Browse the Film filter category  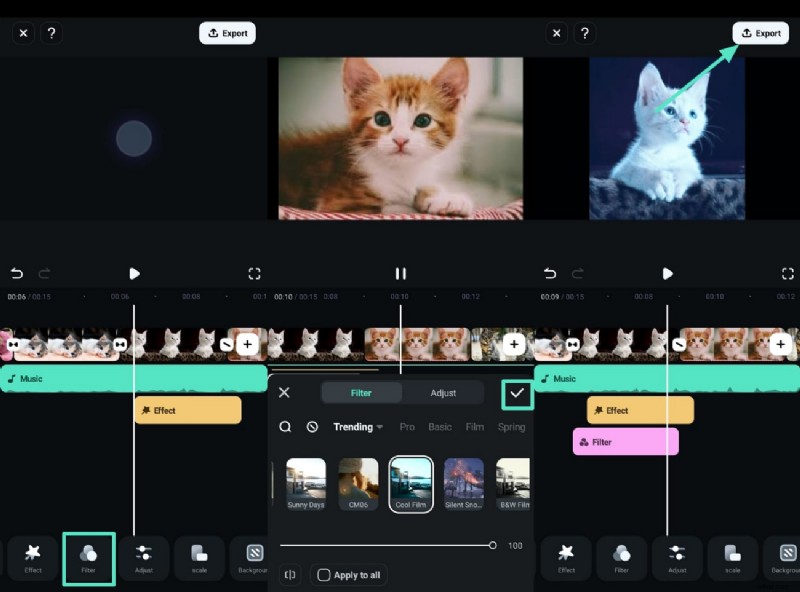[475, 426]
